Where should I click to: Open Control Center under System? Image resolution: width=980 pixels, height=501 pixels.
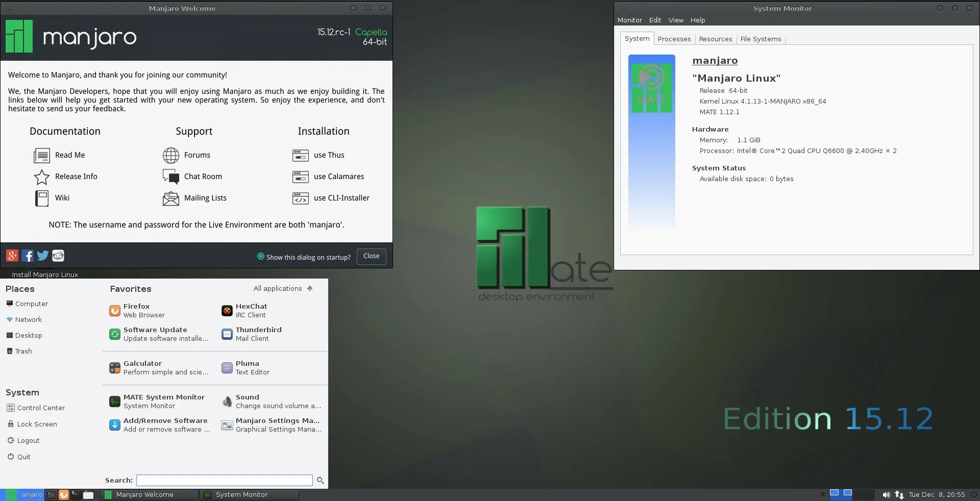point(36,408)
